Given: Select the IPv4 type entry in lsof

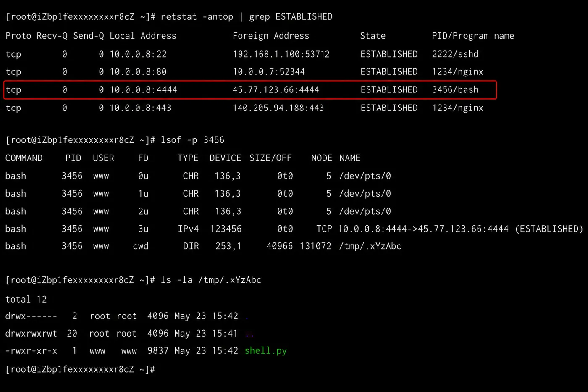Looking at the screenshot, I should coord(188,229).
